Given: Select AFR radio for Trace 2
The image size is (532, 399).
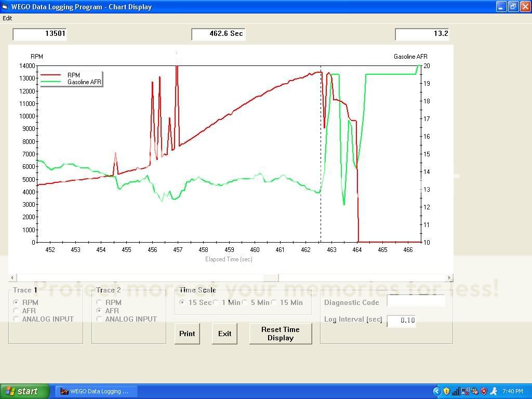Looking at the screenshot, I should pos(99,311).
